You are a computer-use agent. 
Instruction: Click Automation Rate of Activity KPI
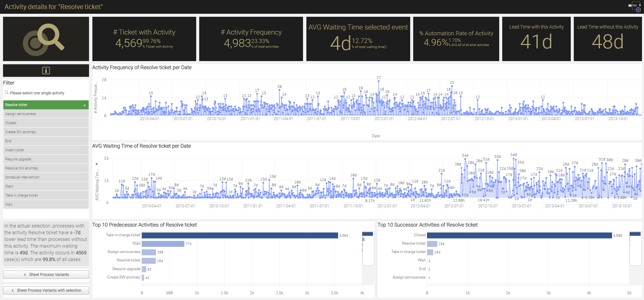point(456,39)
